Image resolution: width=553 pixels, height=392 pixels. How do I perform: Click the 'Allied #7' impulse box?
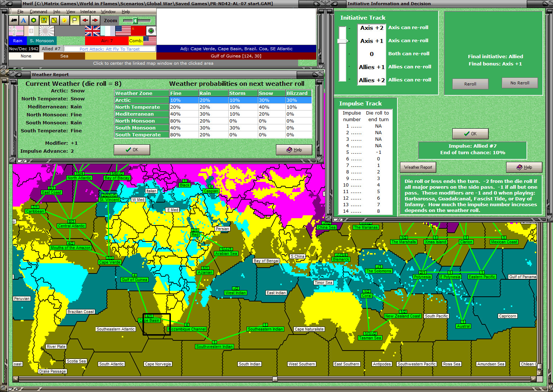(x=51, y=49)
